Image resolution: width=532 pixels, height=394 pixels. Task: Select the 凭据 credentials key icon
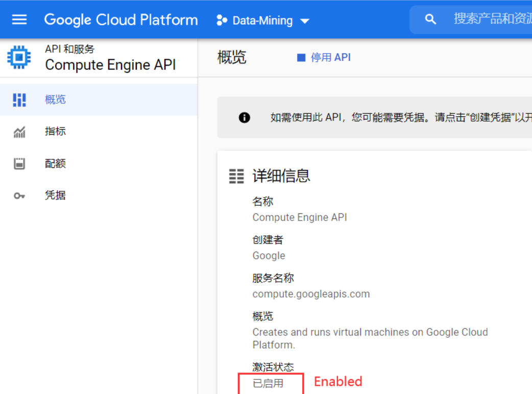(x=18, y=195)
